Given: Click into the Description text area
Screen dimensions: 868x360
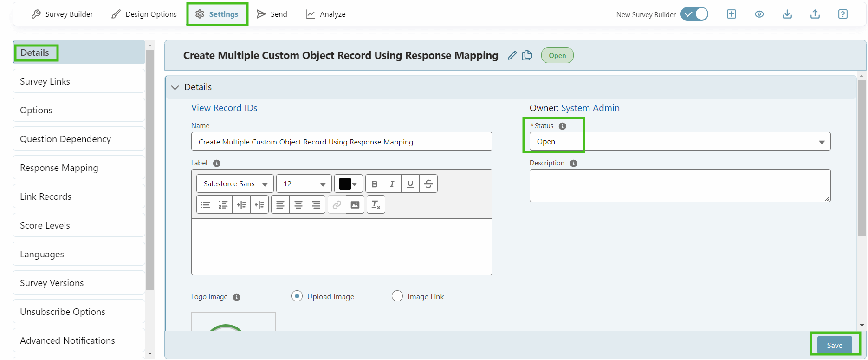Looking at the screenshot, I should click(680, 185).
